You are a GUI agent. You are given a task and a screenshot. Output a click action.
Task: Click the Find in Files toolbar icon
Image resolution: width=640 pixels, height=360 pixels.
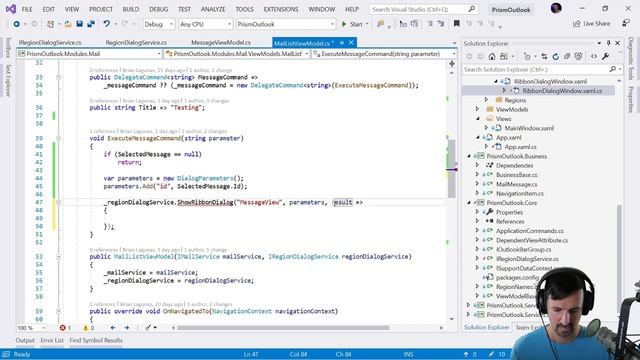click(x=380, y=24)
